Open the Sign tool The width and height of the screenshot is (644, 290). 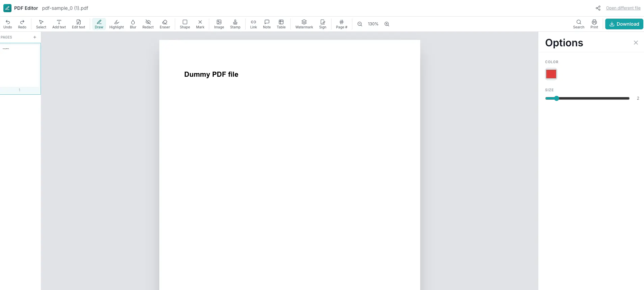pos(323,24)
